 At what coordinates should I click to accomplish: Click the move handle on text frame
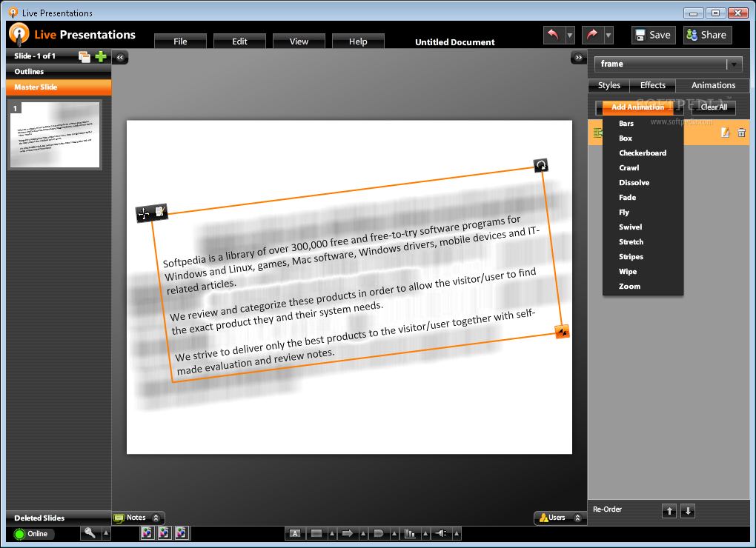pos(145,214)
